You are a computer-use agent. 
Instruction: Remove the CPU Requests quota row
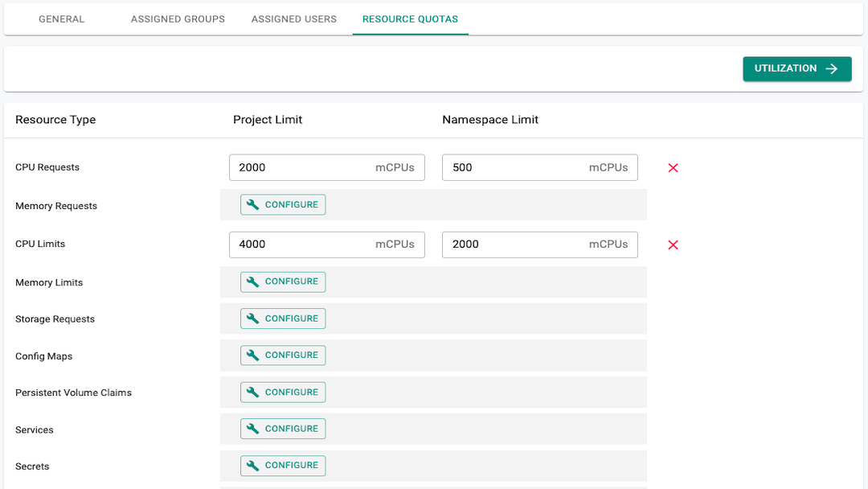coord(674,168)
